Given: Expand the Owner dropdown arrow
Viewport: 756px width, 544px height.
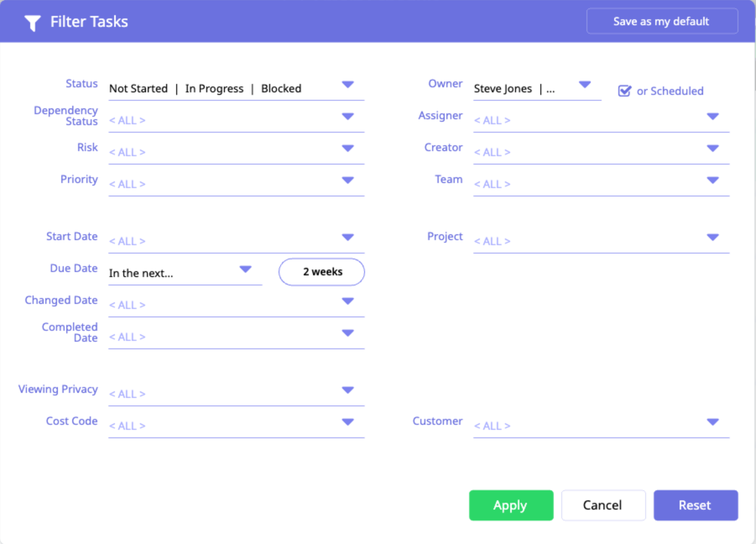Looking at the screenshot, I should (x=584, y=84).
